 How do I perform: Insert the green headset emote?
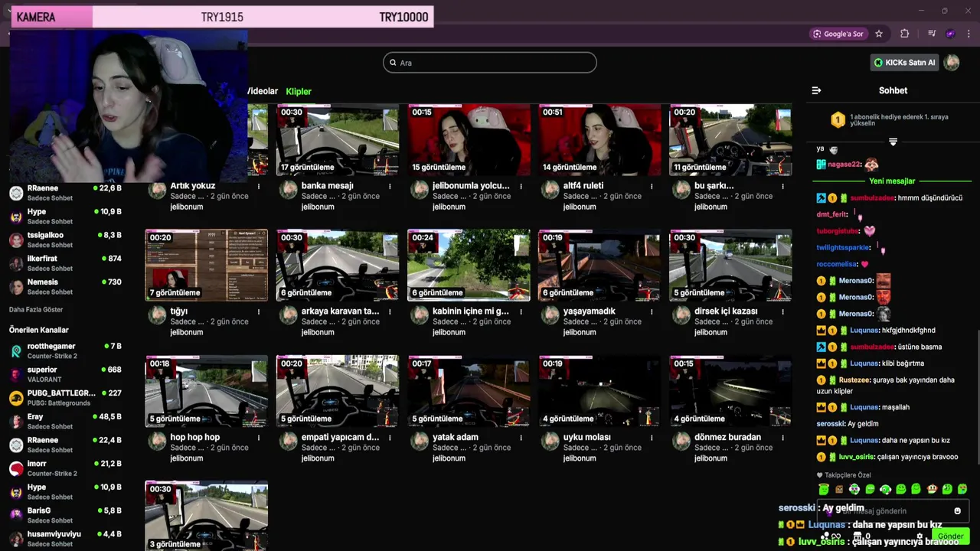[885, 489]
